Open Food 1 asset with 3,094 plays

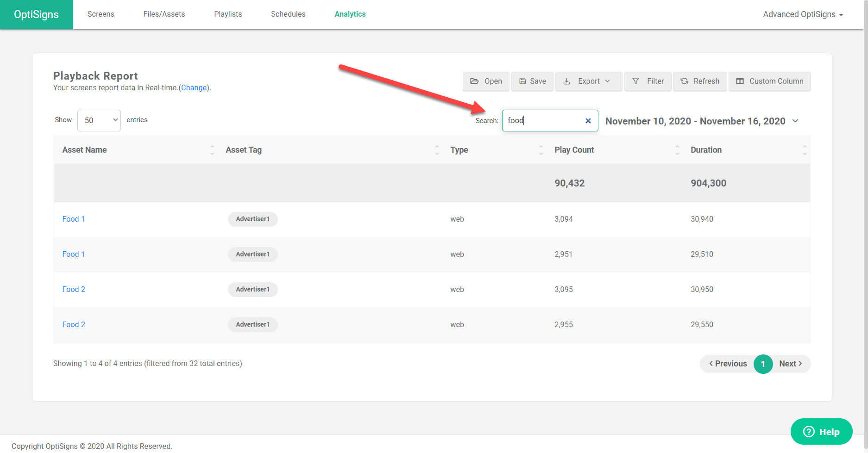(x=74, y=219)
